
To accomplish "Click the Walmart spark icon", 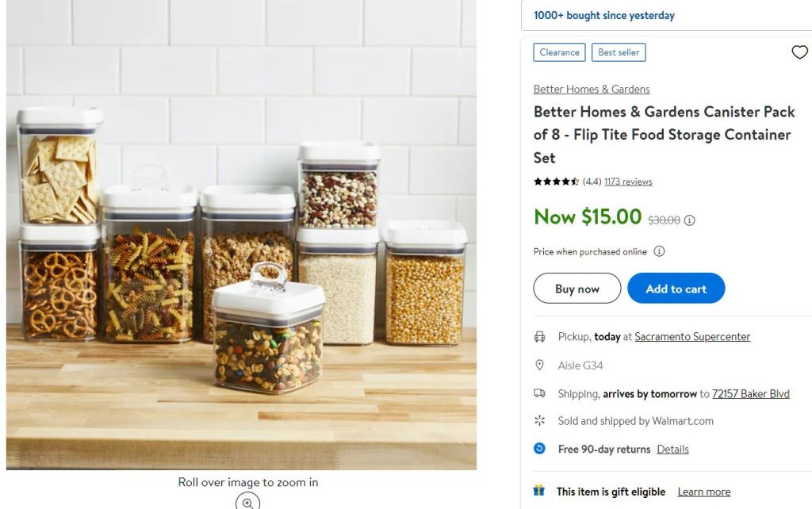I will click(x=540, y=421).
